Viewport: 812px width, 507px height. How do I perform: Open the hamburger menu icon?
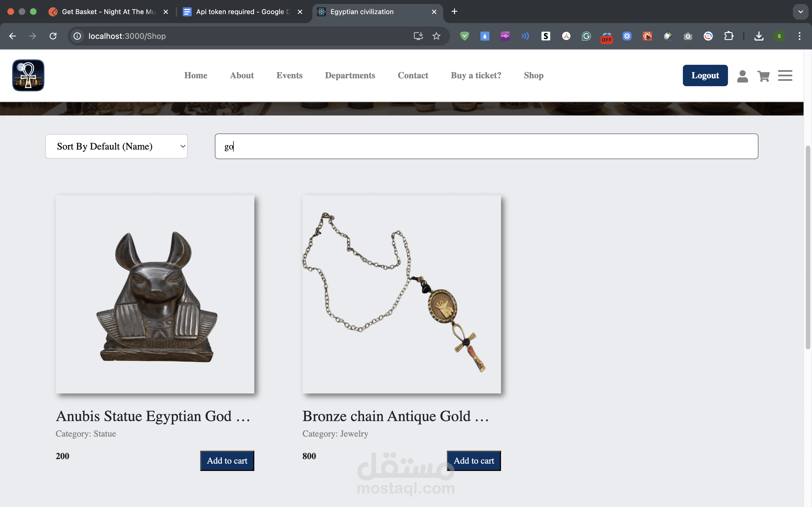point(785,75)
